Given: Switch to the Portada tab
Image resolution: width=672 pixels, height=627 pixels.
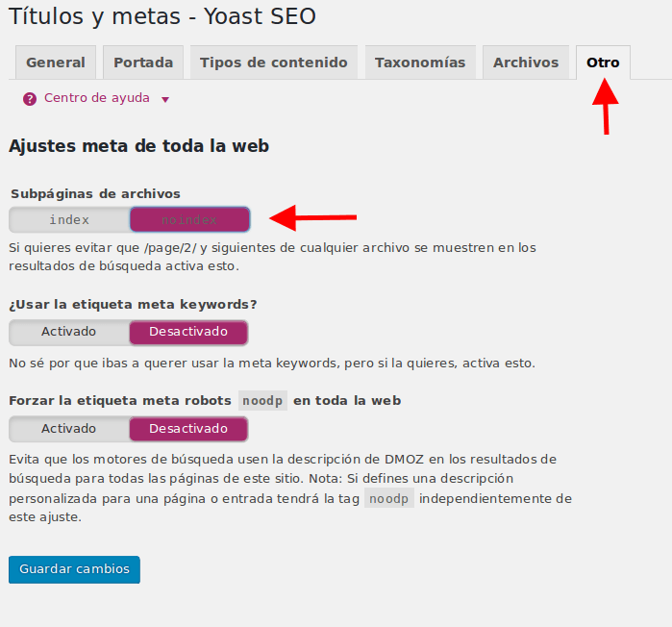Looking at the screenshot, I should click(x=143, y=63).
